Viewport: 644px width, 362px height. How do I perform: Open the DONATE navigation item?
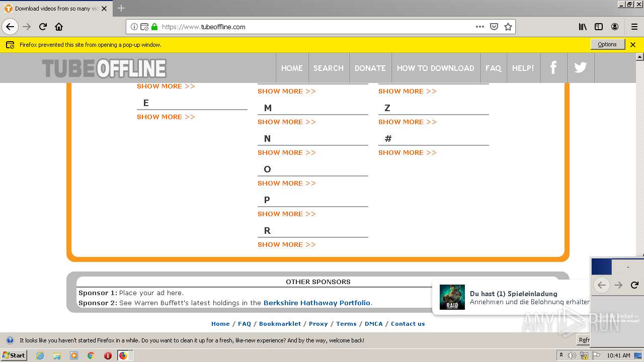370,68
